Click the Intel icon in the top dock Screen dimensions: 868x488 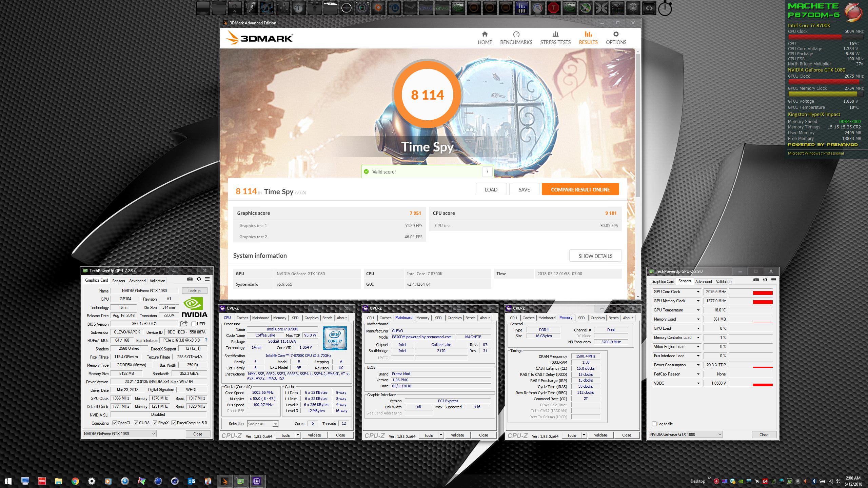click(617, 8)
